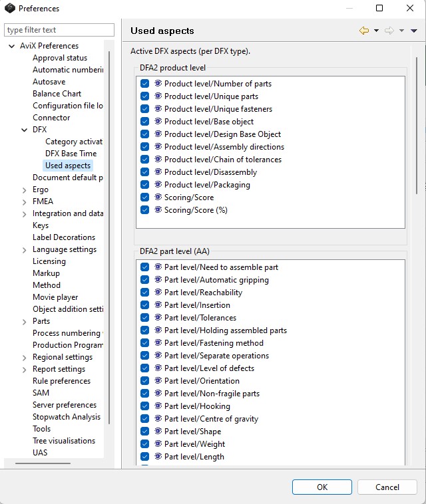Image resolution: width=426 pixels, height=504 pixels.
Task: Uncheck Product level/Number of parts
Action: coord(144,84)
